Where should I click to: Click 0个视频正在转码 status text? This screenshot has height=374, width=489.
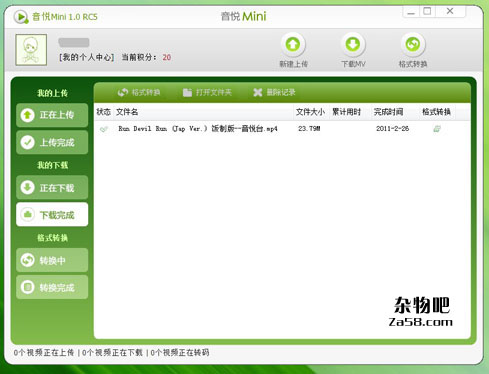tap(180, 353)
